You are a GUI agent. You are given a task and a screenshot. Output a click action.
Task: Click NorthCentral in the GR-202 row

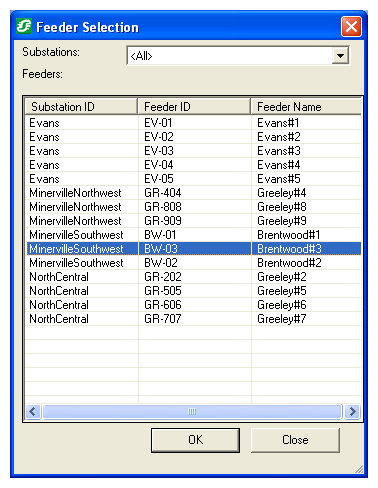tap(59, 277)
